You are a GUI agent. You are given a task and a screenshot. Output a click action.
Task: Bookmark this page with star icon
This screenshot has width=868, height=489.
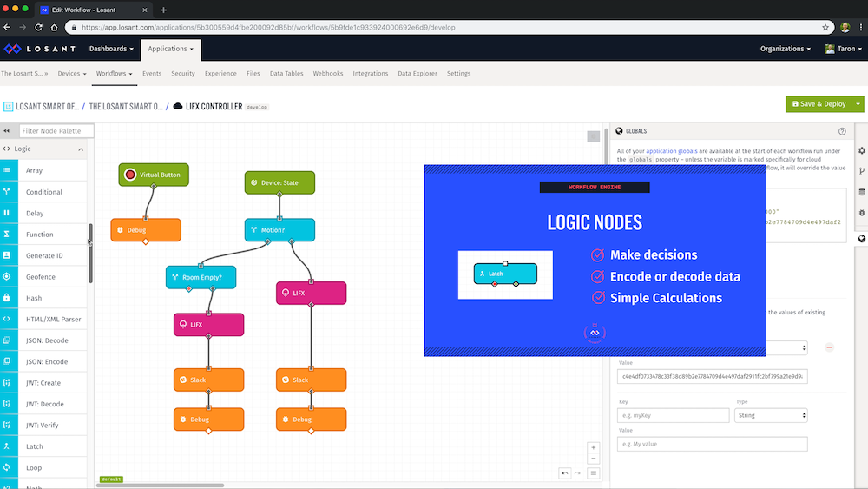tap(825, 27)
